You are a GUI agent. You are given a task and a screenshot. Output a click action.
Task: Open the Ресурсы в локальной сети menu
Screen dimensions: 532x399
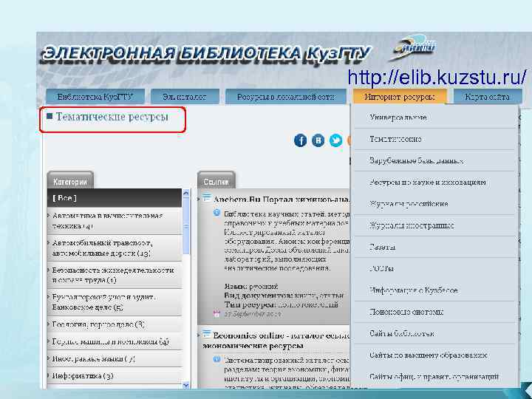286,97
